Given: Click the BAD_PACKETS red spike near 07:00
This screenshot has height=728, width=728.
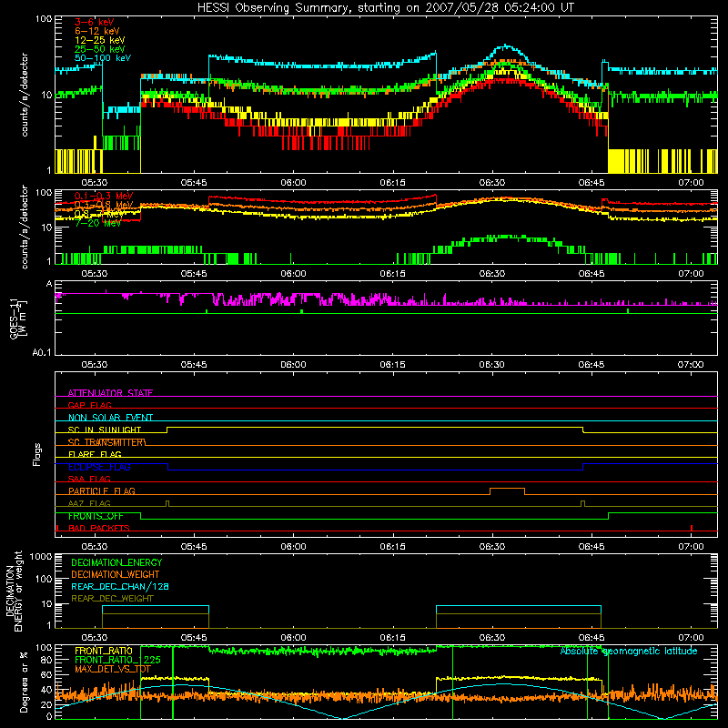Looking at the screenshot, I should coord(692,528).
